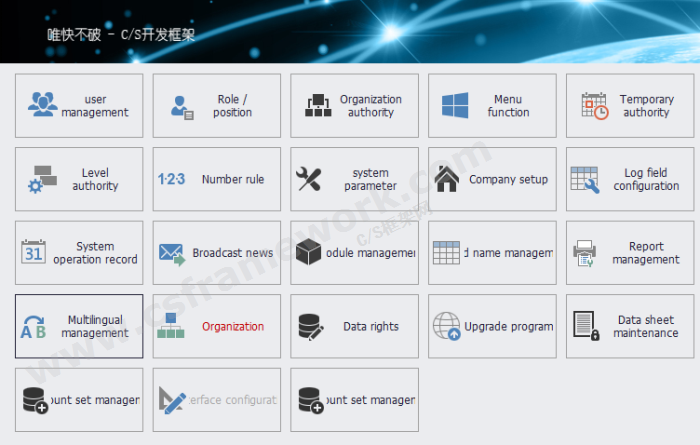
Task: Click the Broadcast news envelope icon
Action: click(x=172, y=253)
